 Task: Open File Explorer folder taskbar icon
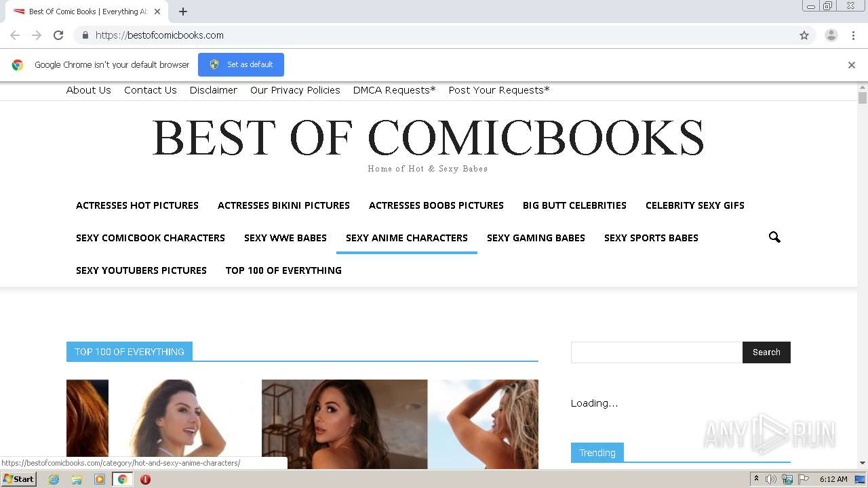77,479
